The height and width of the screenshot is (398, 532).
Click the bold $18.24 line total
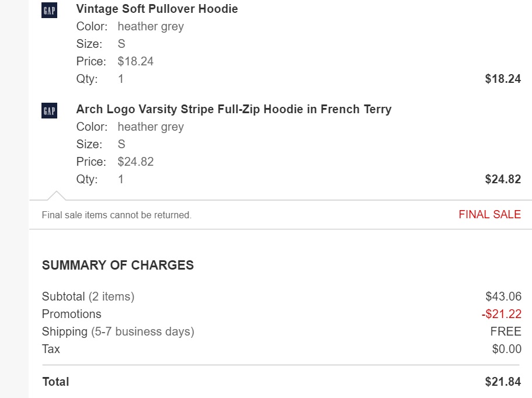pyautogui.click(x=503, y=79)
